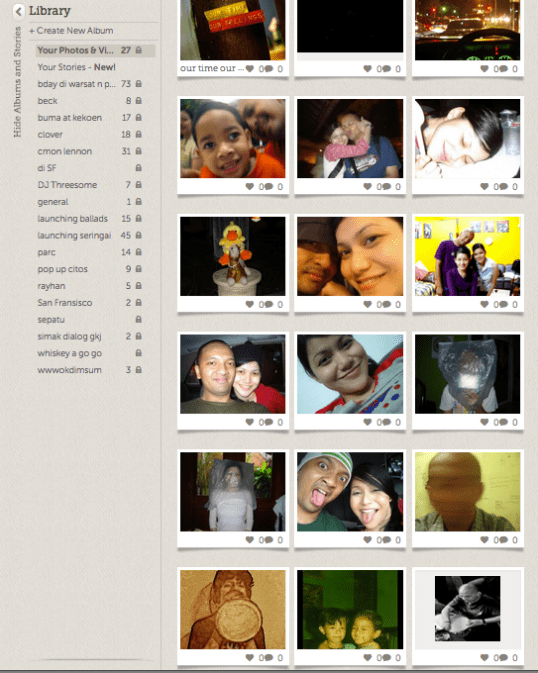Comment on the 'our time our' photo
Screen dimensions: 538x673
[269, 69]
